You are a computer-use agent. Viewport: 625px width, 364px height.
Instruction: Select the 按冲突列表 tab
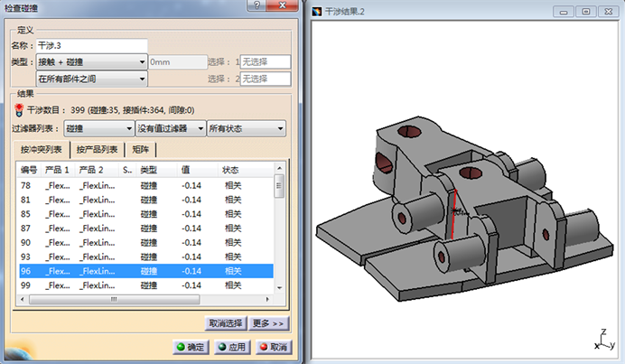tap(42, 149)
